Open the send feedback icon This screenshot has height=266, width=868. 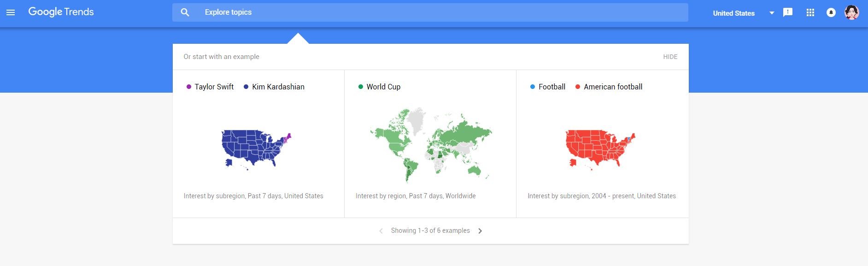click(x=788, y=12)
